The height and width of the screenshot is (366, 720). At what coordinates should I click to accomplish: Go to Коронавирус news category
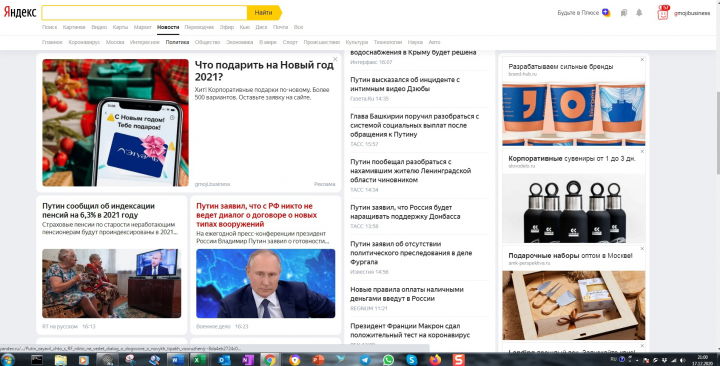click(x=84, y=42)
